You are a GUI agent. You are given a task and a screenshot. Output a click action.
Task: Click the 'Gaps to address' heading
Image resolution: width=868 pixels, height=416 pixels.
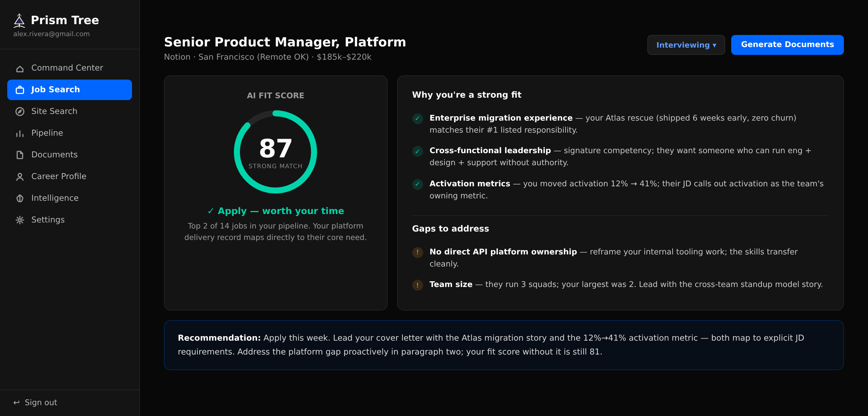[x=451, y=228]
